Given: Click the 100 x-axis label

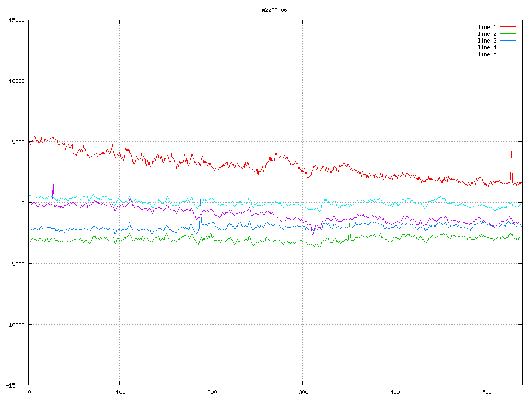Looking at the screenshot, I should [121, 393].
